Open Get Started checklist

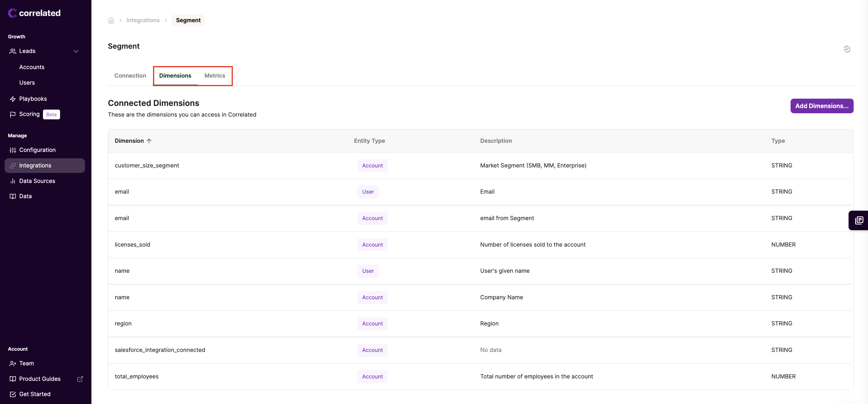[35, 394]
